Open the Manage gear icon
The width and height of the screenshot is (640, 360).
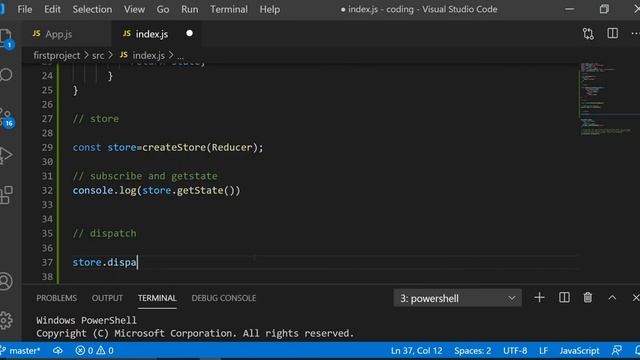point(6,321)
